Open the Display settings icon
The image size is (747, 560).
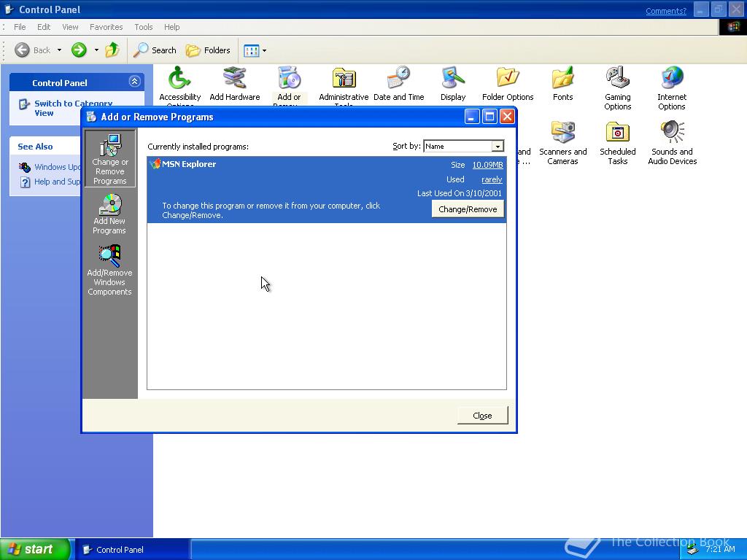pos(452,79)
